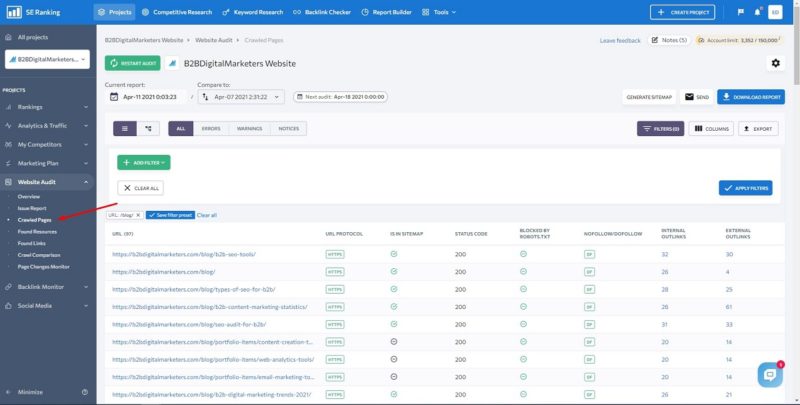Screen dimensions: 800x405
Task: Remove the URL /blog/ filter chip
Action: click(x=138, y=215)
